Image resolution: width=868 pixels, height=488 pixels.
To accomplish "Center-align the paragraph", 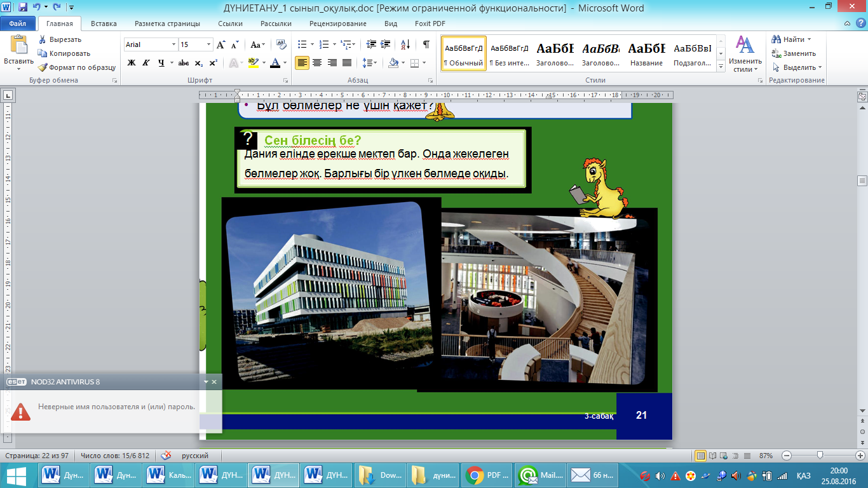I will coord(316,63).
